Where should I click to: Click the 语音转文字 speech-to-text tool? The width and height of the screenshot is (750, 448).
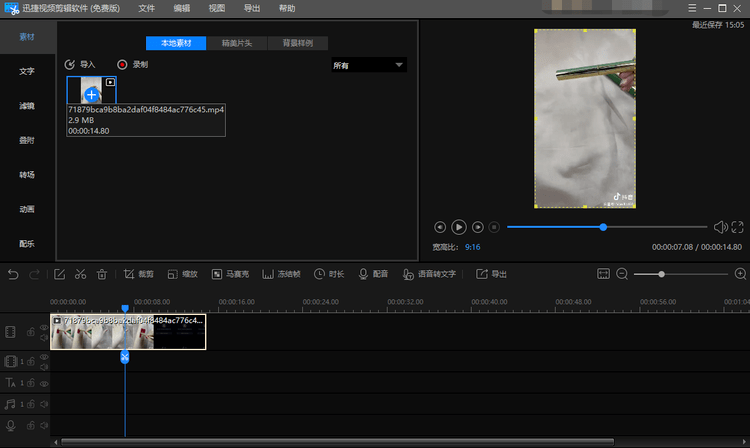pyautogui.click(x=430, y=274)
